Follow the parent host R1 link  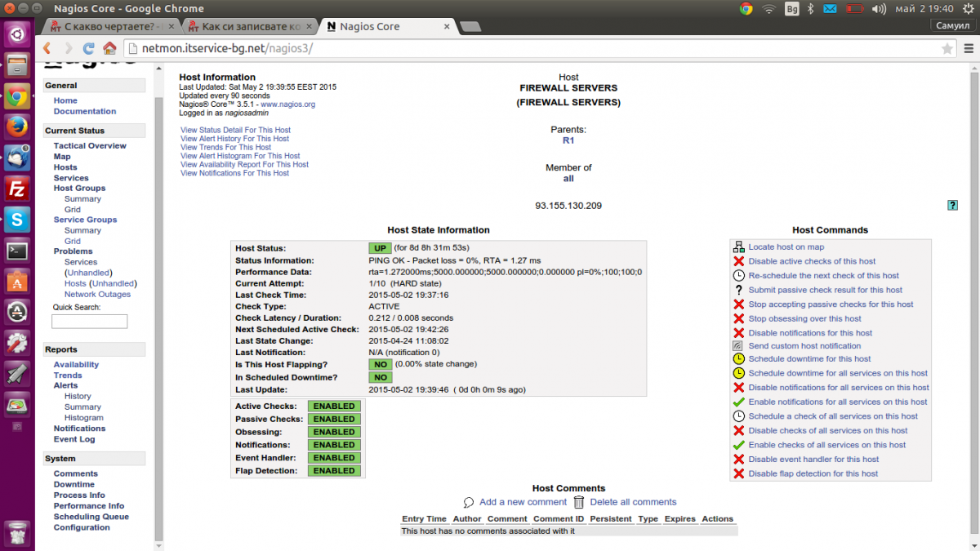click(568, 140)
